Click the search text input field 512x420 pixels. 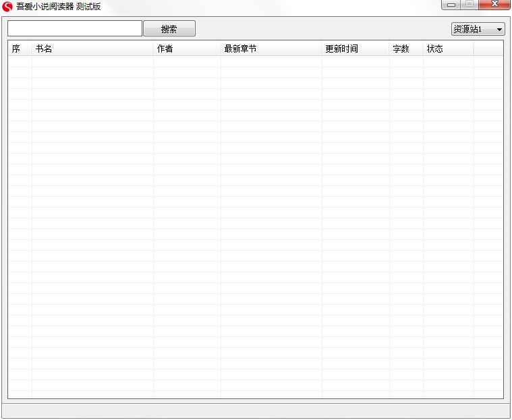(x=75, y=28)
